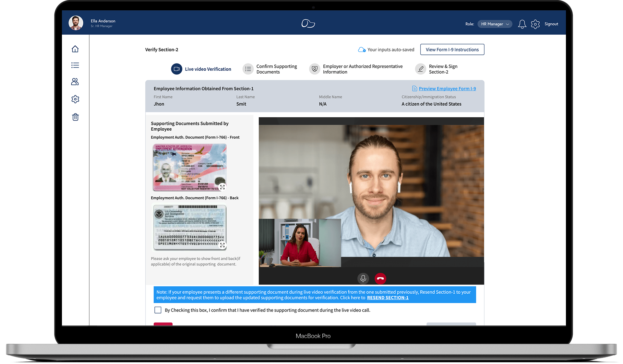Viewport: 623px width, 364px height.
Task: Click the RESEND SECTION-1 link
Action: tap(388, 297)
